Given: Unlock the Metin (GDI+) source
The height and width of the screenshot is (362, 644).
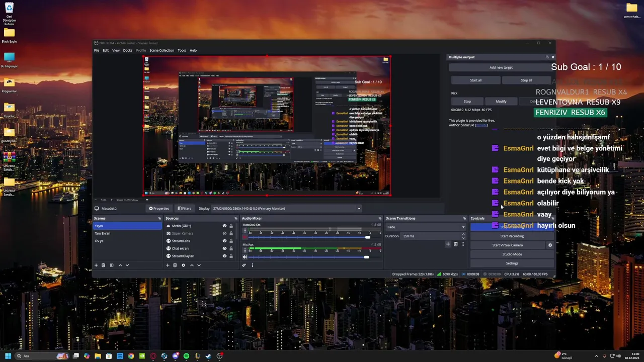Looking at the screenshot, I should click(231, 226).
